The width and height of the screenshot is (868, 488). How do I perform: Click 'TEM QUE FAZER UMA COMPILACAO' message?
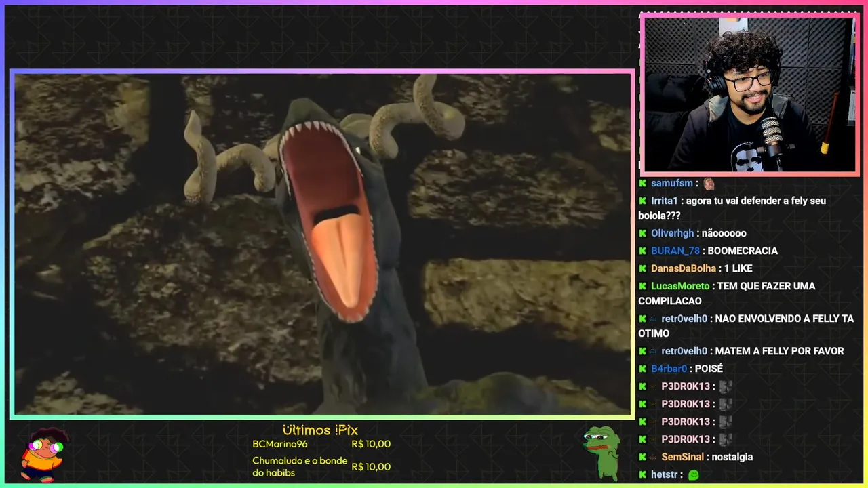[727, 293]
